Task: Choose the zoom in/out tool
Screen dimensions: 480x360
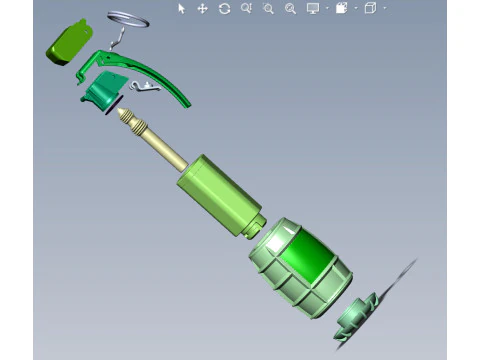Action: pos(246,8)
